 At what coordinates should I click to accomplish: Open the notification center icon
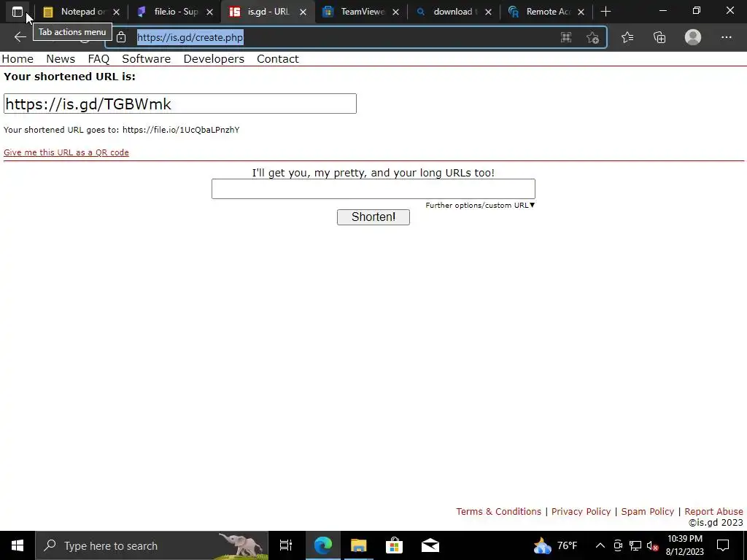click(x=723, y=545)
